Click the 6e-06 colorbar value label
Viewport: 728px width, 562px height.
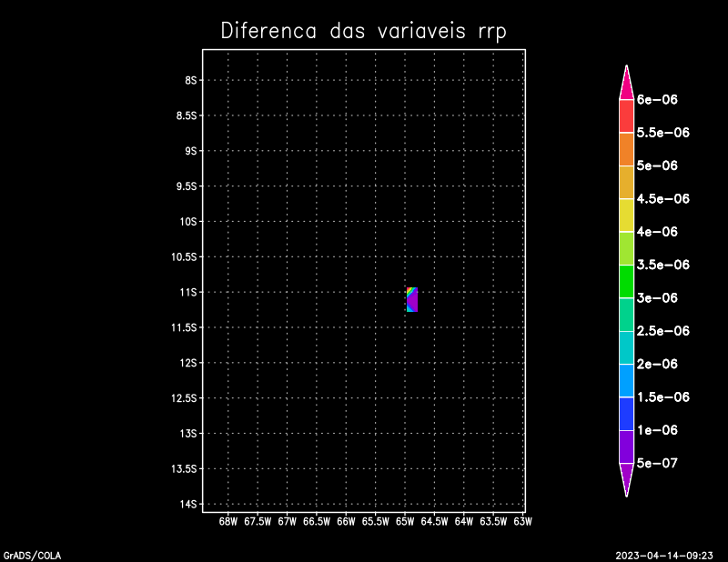657,99
